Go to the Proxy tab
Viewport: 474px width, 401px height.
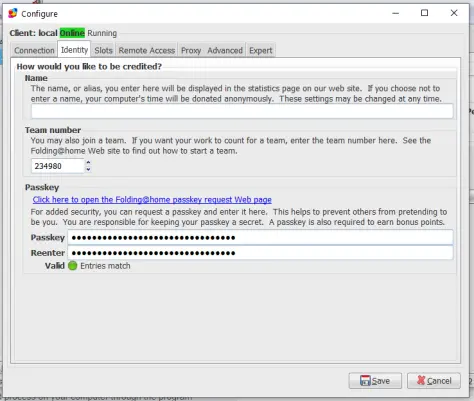tap(191, 50)
